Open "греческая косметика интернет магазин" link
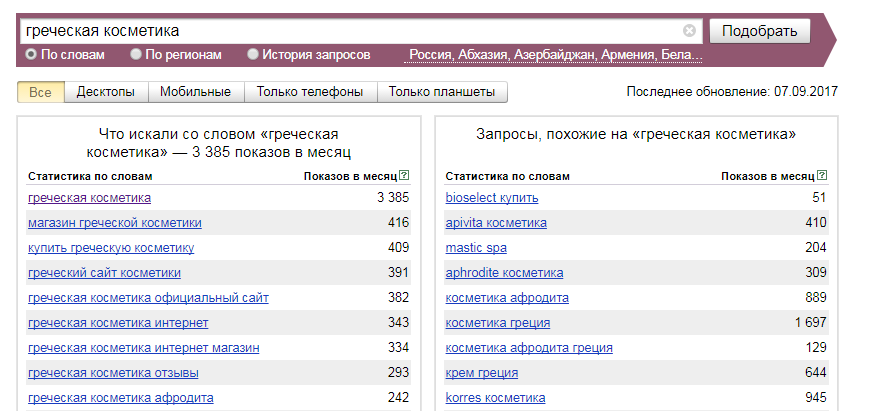Image resolution: width=874 pixels, height=411 pixels. point(143,348)
